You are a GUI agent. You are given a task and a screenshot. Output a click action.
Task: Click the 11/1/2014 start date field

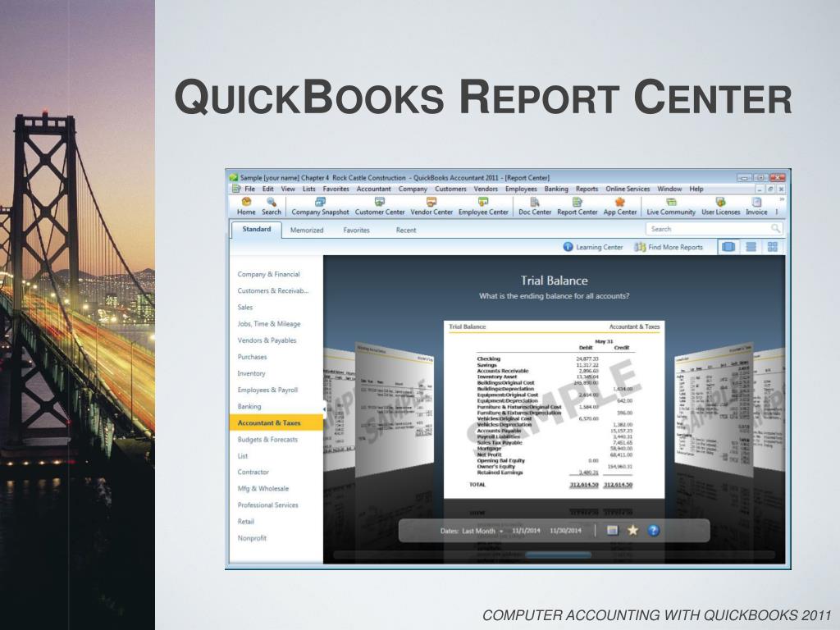pyautogui.click(x=526, y=531)
